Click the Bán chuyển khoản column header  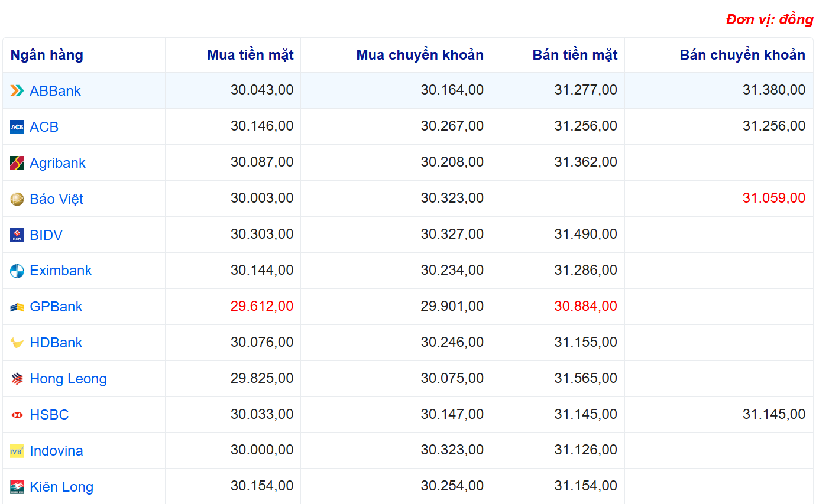742,55
